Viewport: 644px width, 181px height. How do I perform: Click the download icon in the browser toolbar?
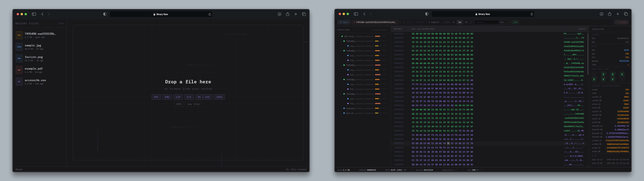click(x=280, y=14)
